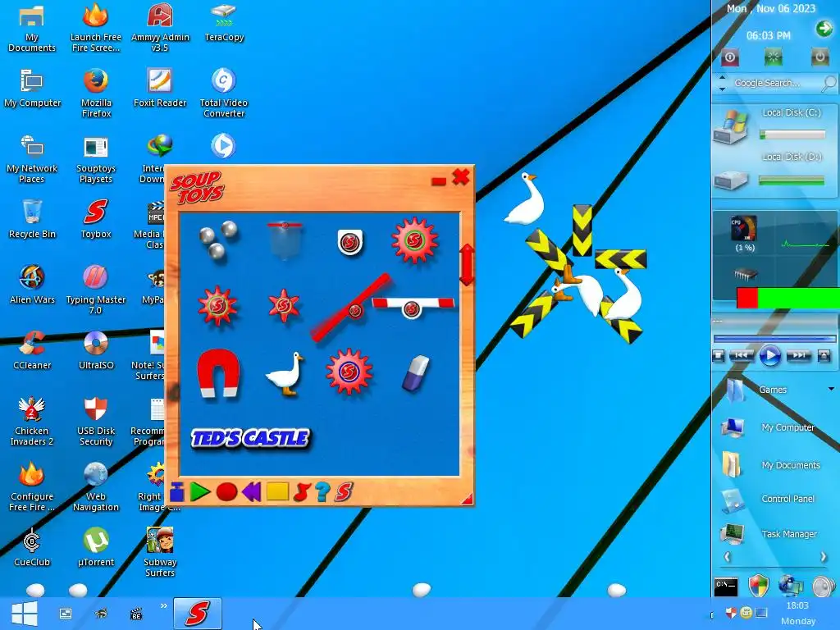Open Typing Master 7.0 icon
840x630 pixels.
point(96,289)
